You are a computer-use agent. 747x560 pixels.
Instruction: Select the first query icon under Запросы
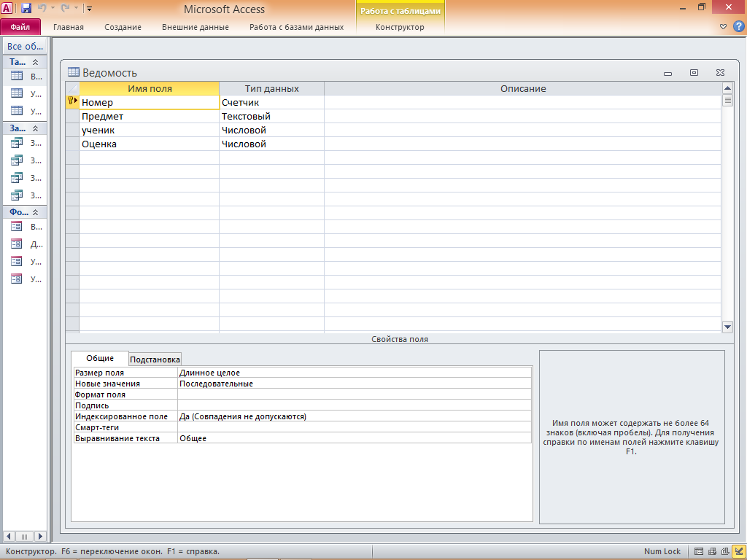[x=17, y=142]
